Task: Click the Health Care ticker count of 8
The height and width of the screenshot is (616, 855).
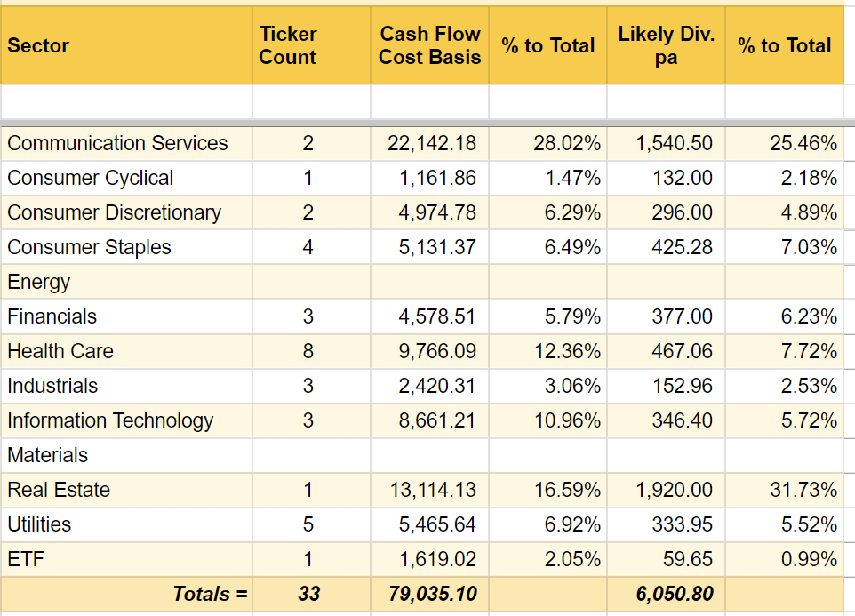Action: pos(309,351)
